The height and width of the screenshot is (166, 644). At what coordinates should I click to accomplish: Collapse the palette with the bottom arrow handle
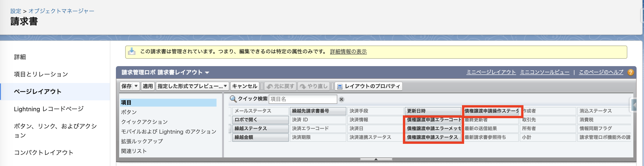376,159
